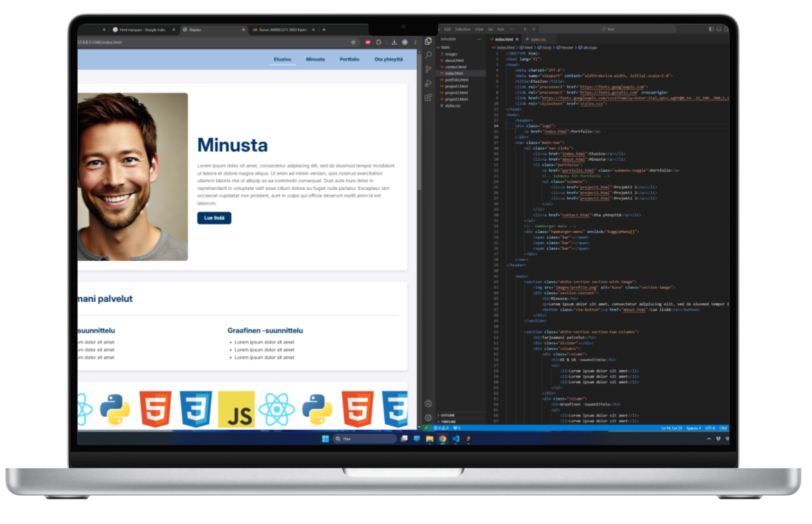Launch Figma from the taskbar

point(469,439)
